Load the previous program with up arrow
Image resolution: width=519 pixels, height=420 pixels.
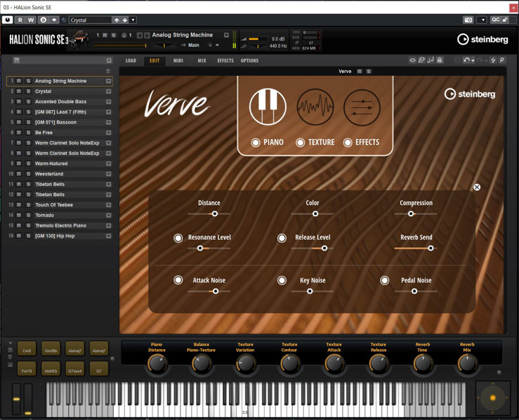[x=117, y=20]
